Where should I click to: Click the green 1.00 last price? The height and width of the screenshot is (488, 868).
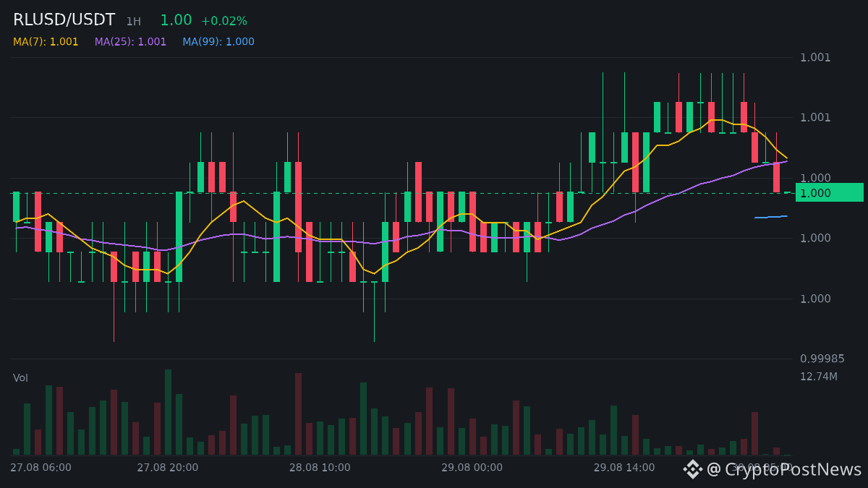click(176, 20)
